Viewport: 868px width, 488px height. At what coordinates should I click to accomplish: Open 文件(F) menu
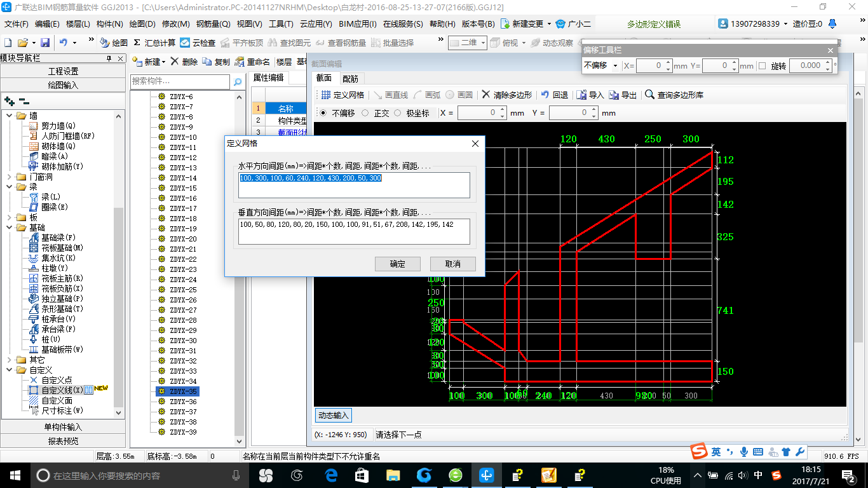pos(17,24)
